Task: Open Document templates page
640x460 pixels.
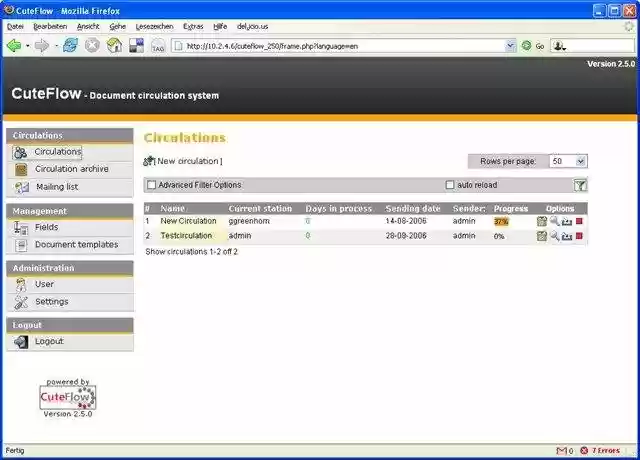Action: (x=77, y=244)
